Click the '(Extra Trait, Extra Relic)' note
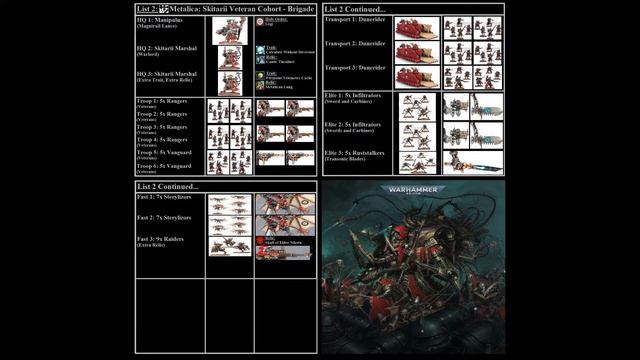 (x=164, y=80)
